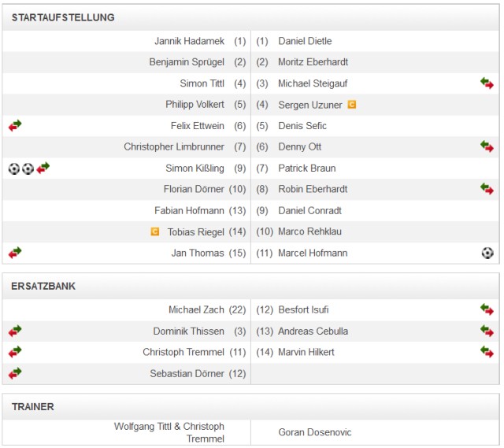This screenshot has width=504, height=448.
Task: Click the Startaufstellung section header
Action: (x=63, y=17)
